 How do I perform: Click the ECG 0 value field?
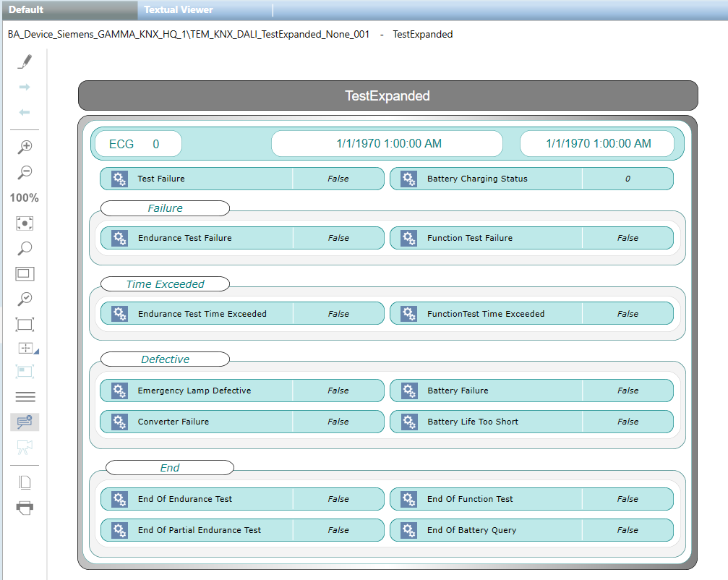[136, 144]
